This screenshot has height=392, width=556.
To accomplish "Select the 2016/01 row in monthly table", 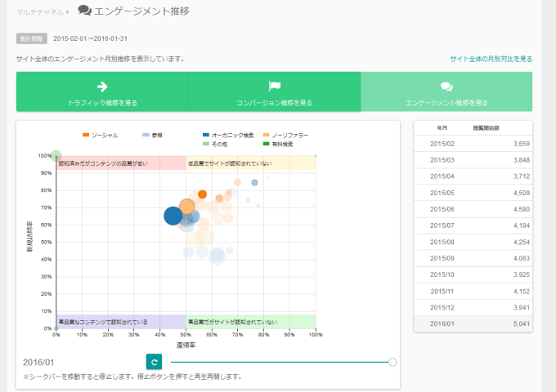I will tap(473, 323).
